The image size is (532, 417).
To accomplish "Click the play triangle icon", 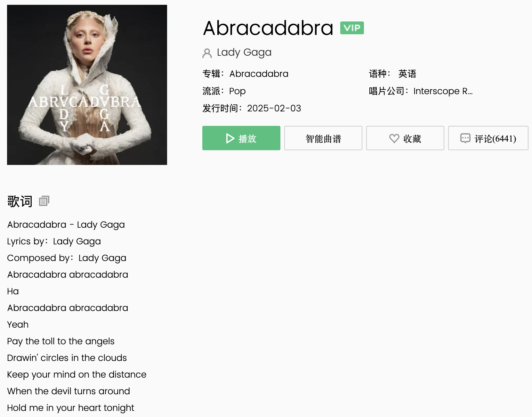I will pos(230,138).
